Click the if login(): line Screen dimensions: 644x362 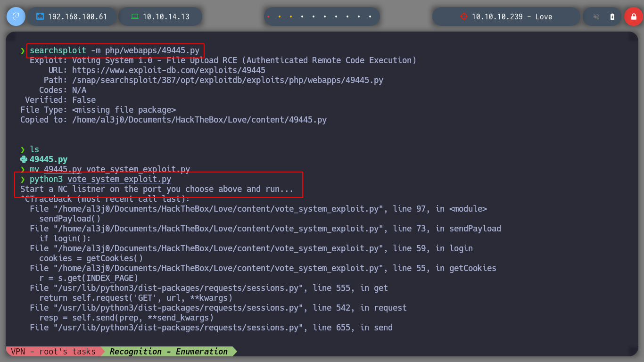point(65,239)
